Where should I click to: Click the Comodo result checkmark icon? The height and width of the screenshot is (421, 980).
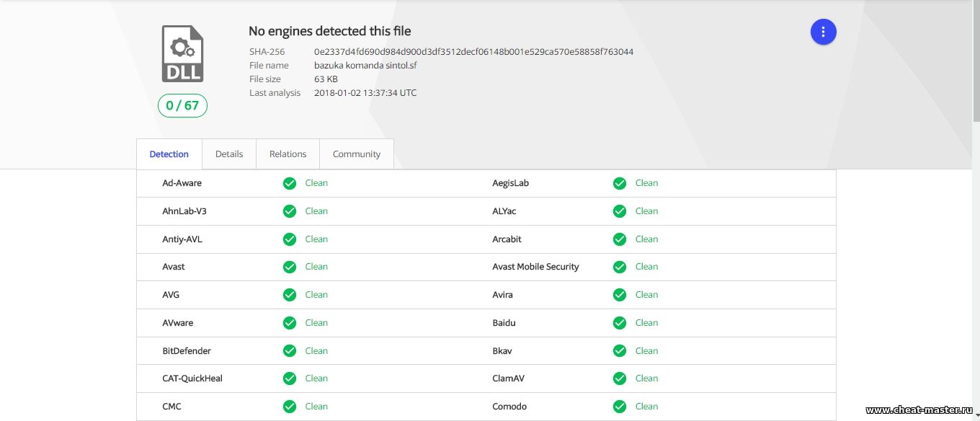pos(620,407)
